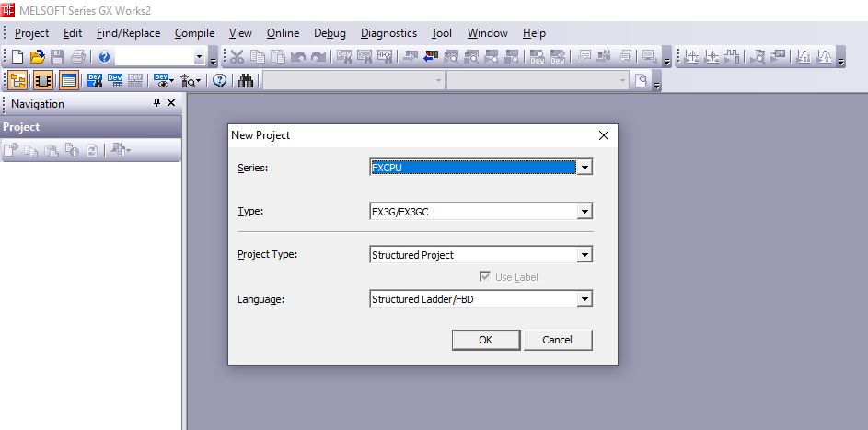Toggle the Navigation window tree icon

18,81
